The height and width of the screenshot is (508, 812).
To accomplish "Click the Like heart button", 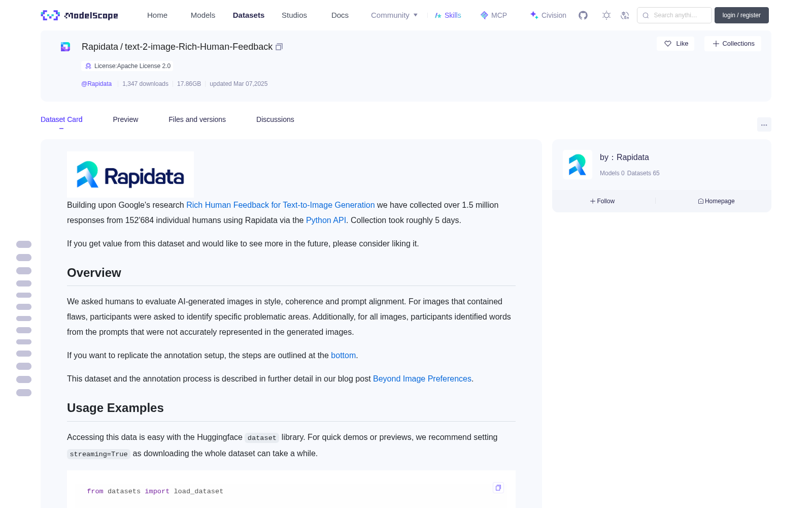I will click(x=675, y=44).
